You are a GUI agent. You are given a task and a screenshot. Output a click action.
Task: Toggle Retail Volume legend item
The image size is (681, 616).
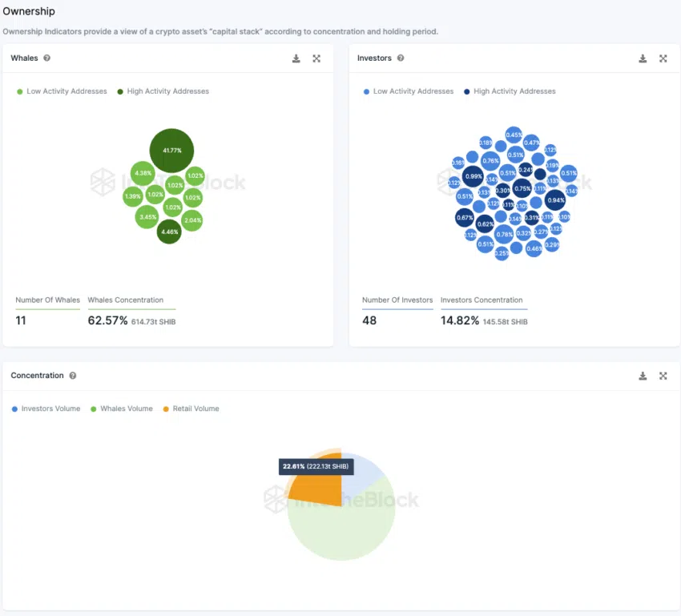coord(191,409)
